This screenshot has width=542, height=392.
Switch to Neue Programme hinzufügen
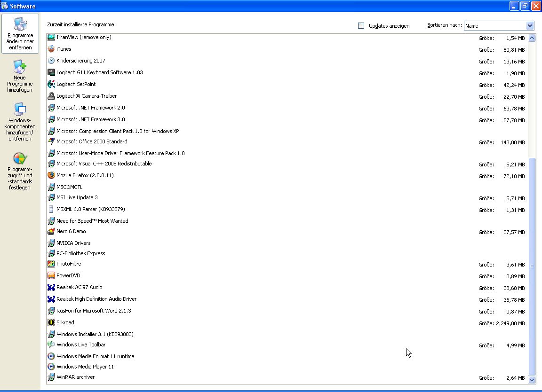pyautogui.click(x=20, y=77)
